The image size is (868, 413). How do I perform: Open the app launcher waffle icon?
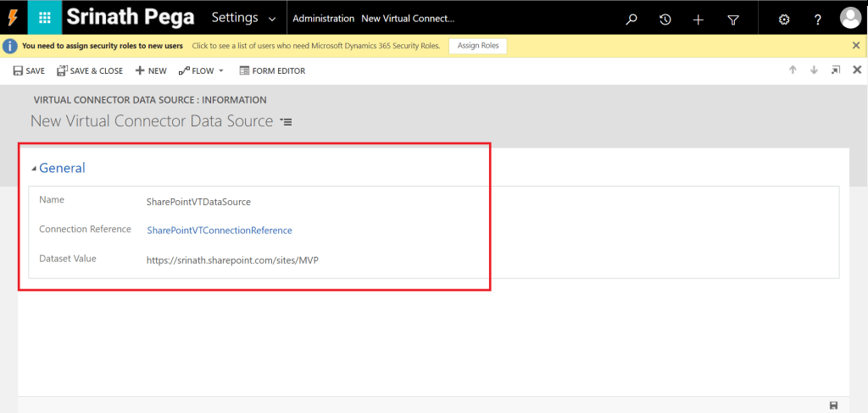pos(45,18)
